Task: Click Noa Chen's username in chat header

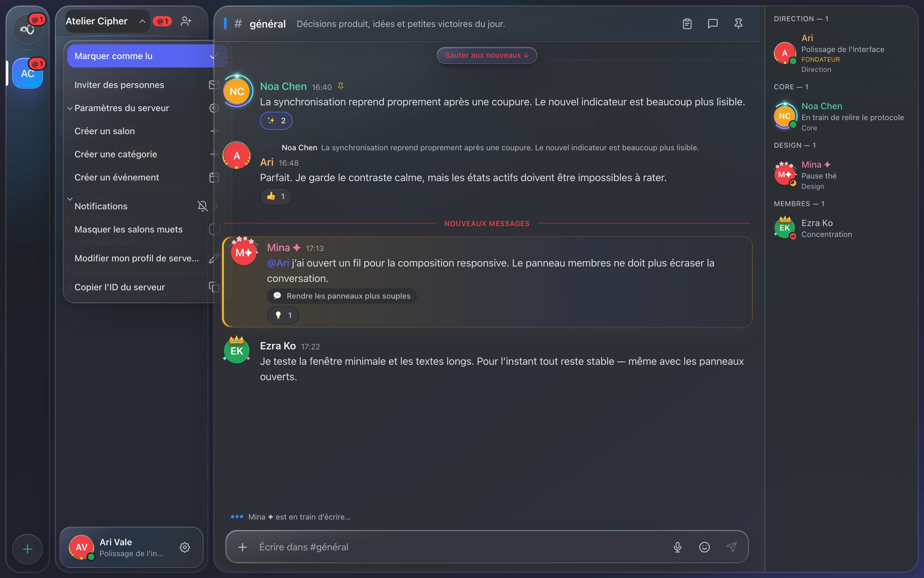Action: [x=283, y=86]
